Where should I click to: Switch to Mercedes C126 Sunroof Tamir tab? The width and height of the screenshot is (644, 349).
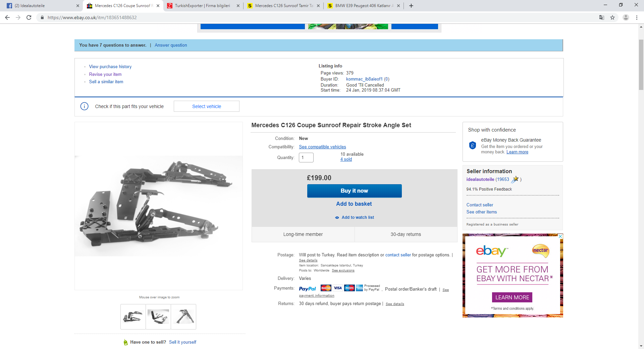click(283, 6)
